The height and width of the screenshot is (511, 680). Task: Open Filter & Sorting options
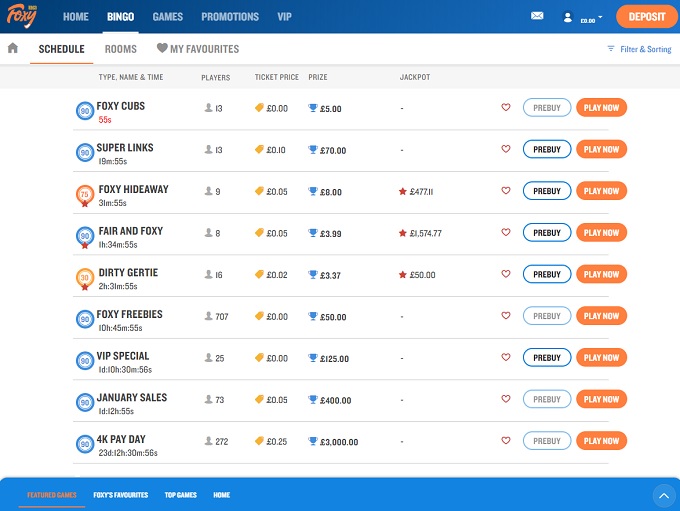(x=639, y=49)
